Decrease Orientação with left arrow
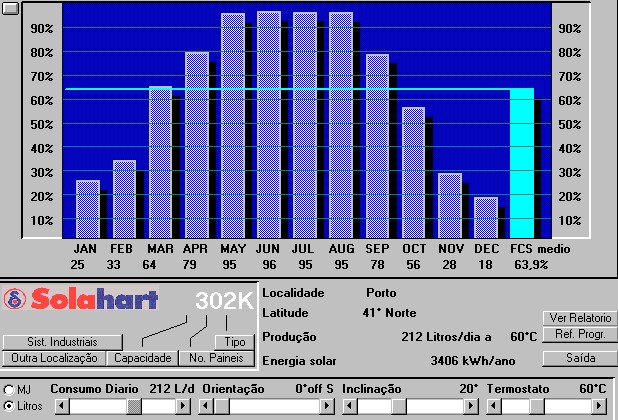This screenshot has height=420, width=618. point(206,406)
